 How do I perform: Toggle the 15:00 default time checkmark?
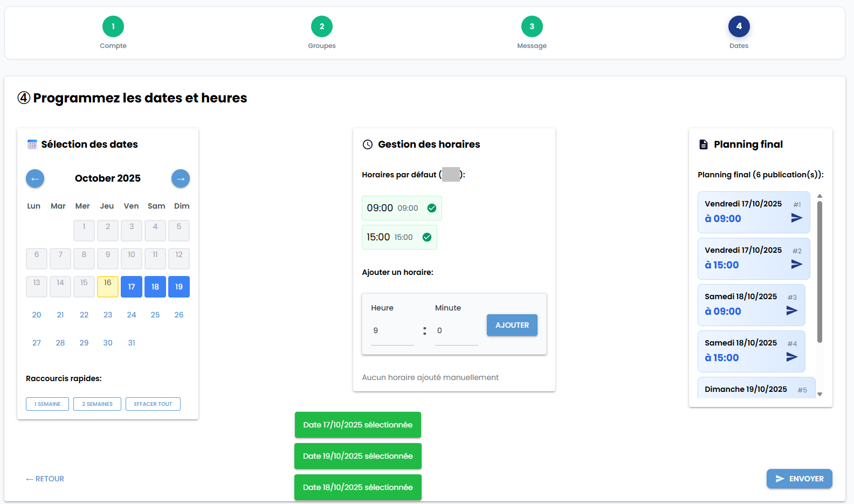coord(427,237)
